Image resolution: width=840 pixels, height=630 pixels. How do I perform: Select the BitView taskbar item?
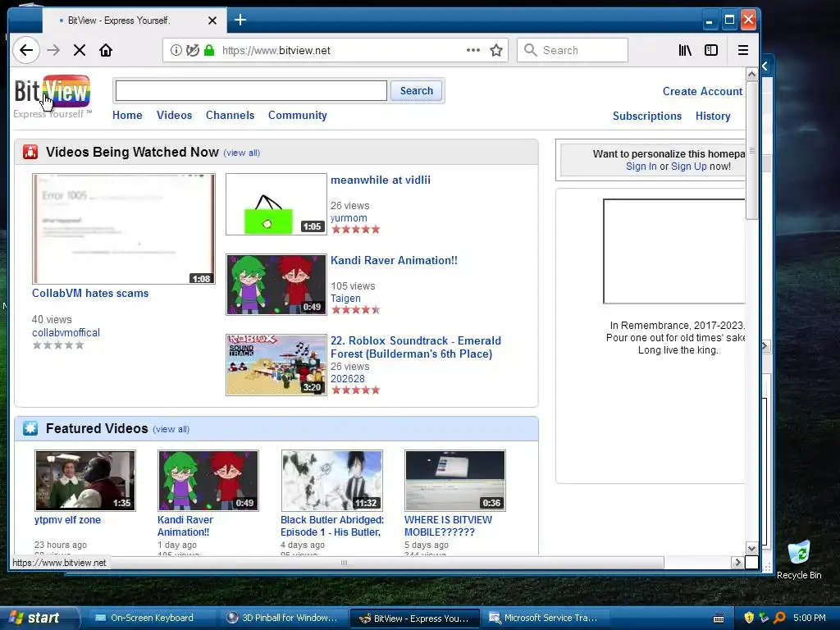point(413,618)
